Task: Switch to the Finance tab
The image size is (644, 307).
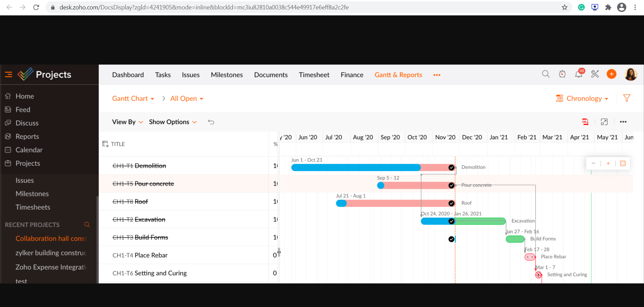Action: point(352,75)
